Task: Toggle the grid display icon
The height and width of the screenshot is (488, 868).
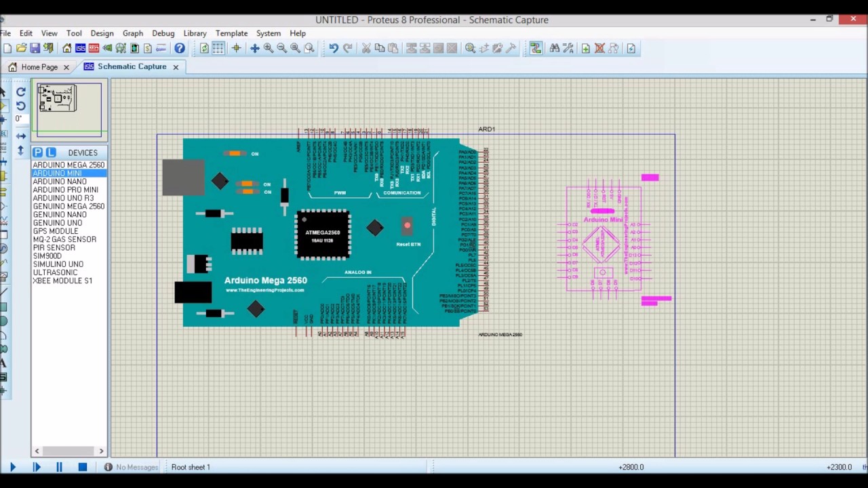Action: pyautogui.click(x=218, y=48)
